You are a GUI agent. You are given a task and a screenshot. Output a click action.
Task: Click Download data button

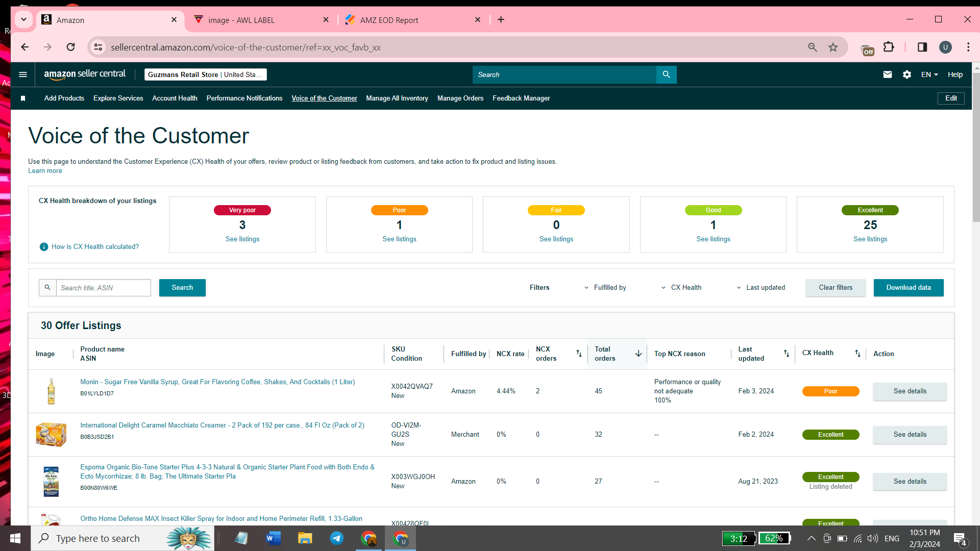coord(909,288)
